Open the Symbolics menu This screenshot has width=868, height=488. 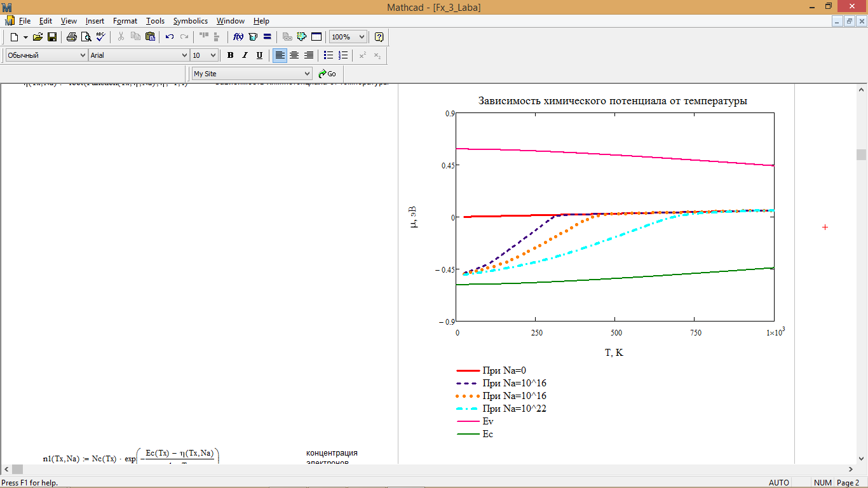click(191, 21)
